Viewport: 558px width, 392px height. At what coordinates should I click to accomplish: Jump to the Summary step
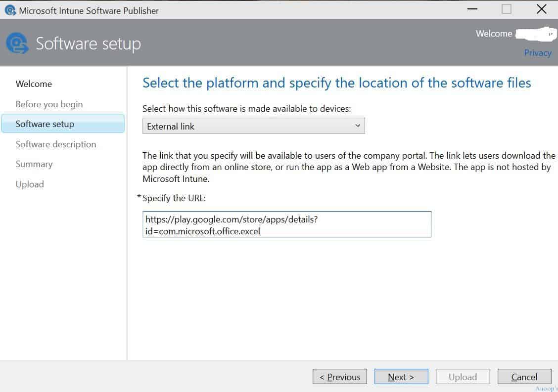pyautogui.click(x=34, y=164)
